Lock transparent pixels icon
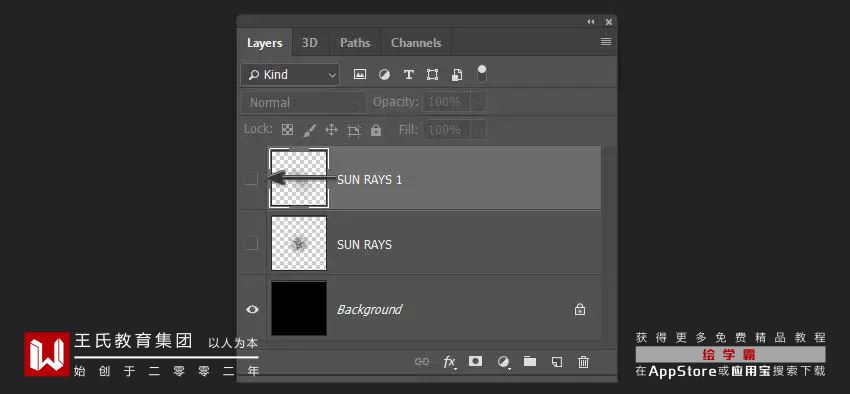850x394 pixels. (288, 130)
